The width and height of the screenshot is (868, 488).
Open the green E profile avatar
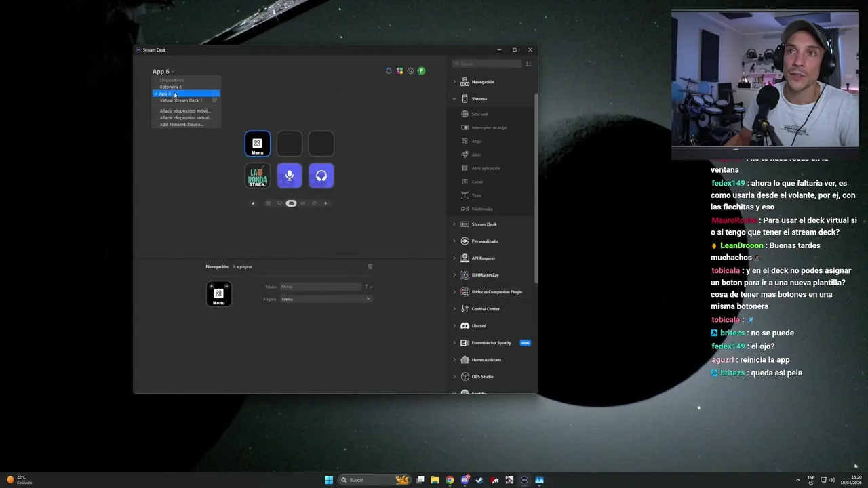point(421,71)
